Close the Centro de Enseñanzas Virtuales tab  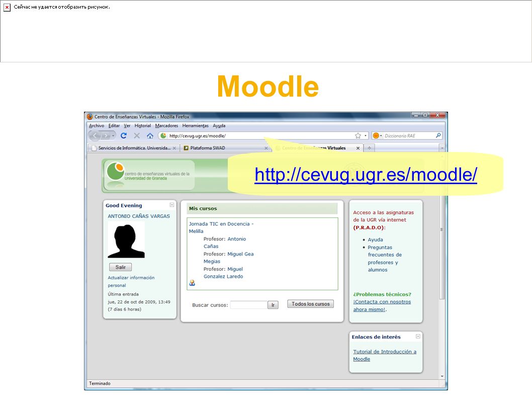(x=358, y=148)
